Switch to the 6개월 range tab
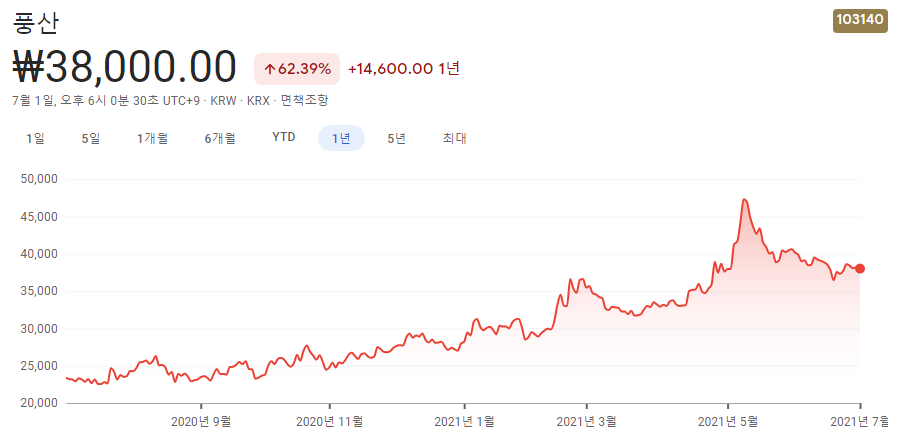Image resolution: width=897 pixels, height=444 pixels. 220,138
